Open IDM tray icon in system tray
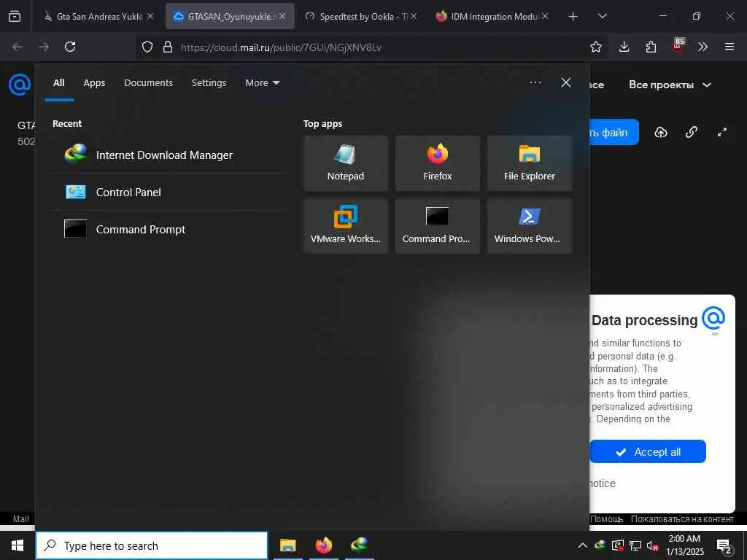Viewport: 747px width, 560px height. (600, 545)
